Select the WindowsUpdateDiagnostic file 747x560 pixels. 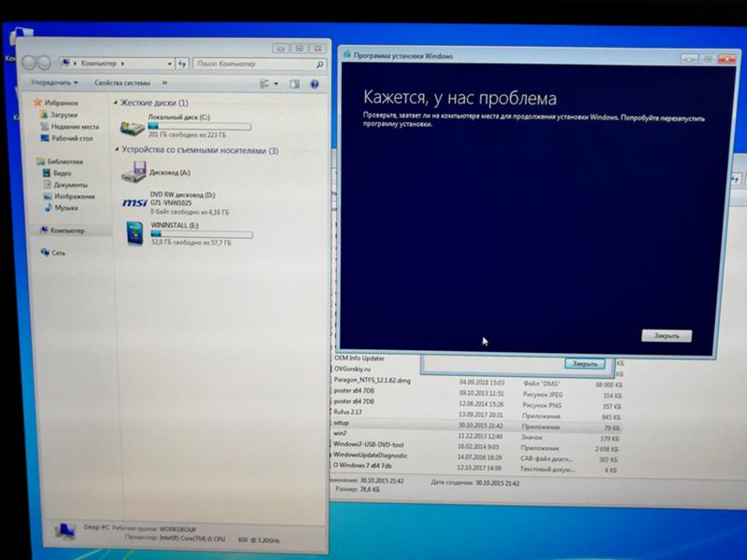(370, 455)
